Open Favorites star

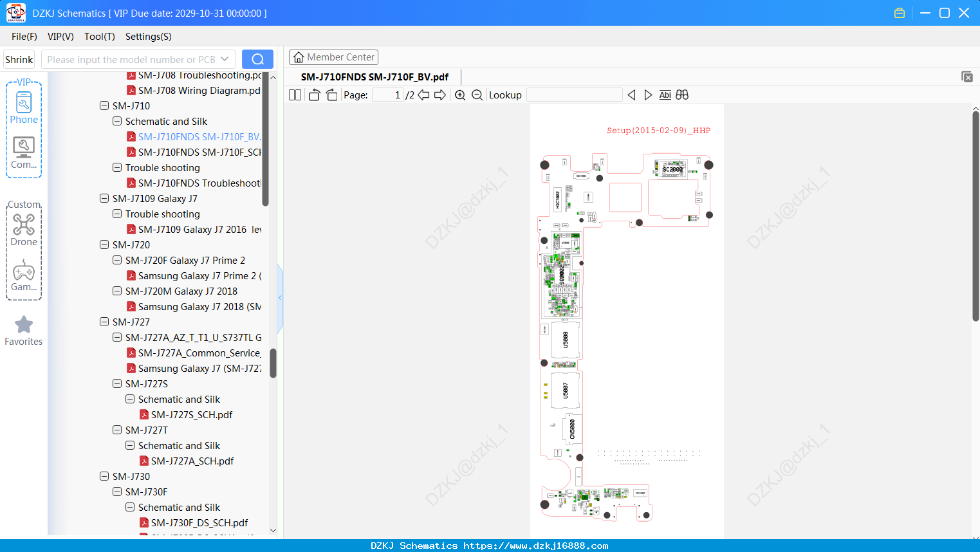coord(24,331)
